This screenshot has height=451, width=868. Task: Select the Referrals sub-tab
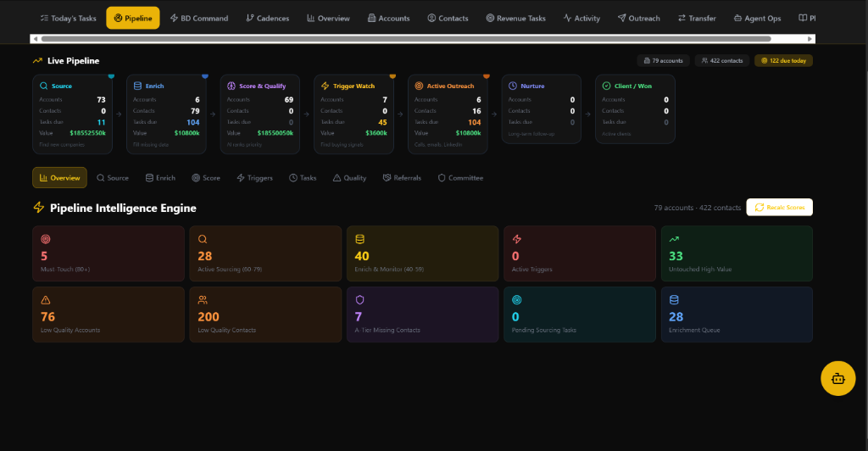[x=402, y=178]
